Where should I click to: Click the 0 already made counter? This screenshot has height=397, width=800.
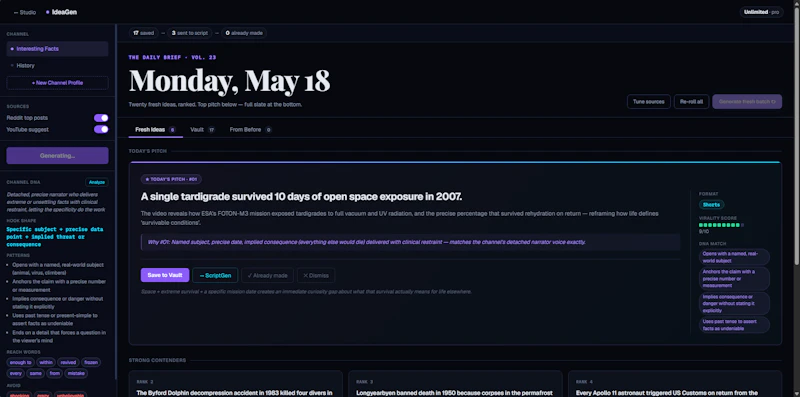point(244,33)
